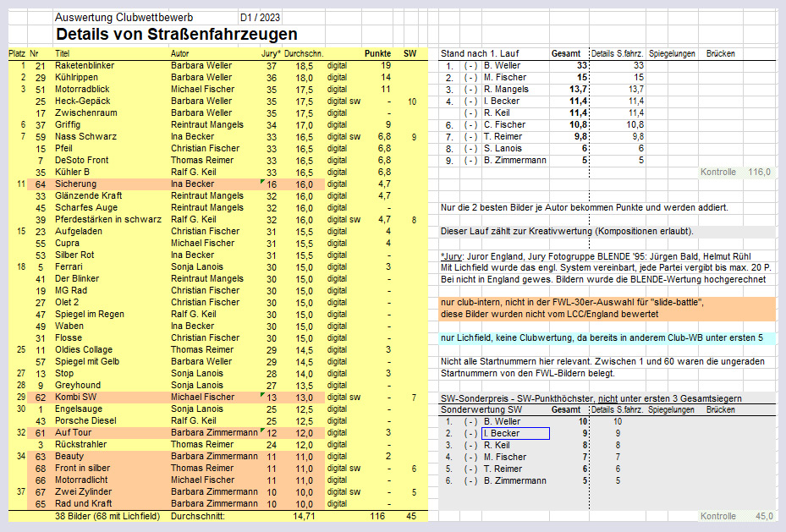The image size is (786, 532).
Task: Select the 'Greyhound' cell
Action: pos(78,385)
